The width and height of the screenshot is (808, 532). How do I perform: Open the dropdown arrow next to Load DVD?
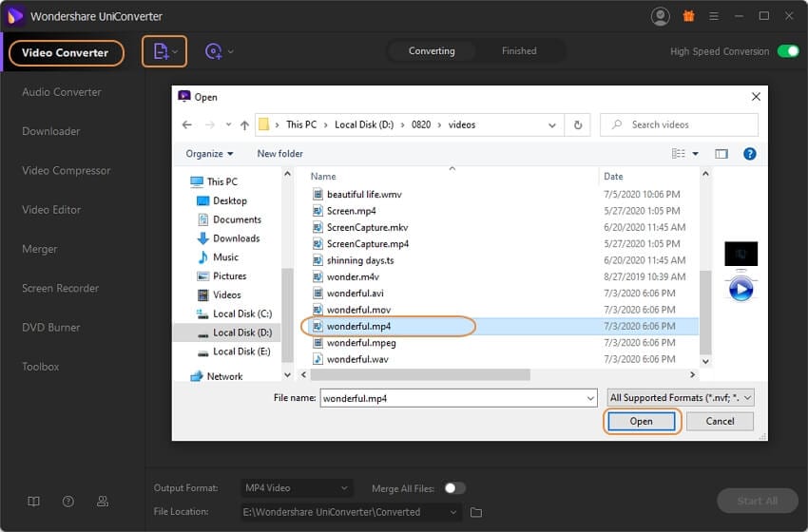[x=230, y=51]
